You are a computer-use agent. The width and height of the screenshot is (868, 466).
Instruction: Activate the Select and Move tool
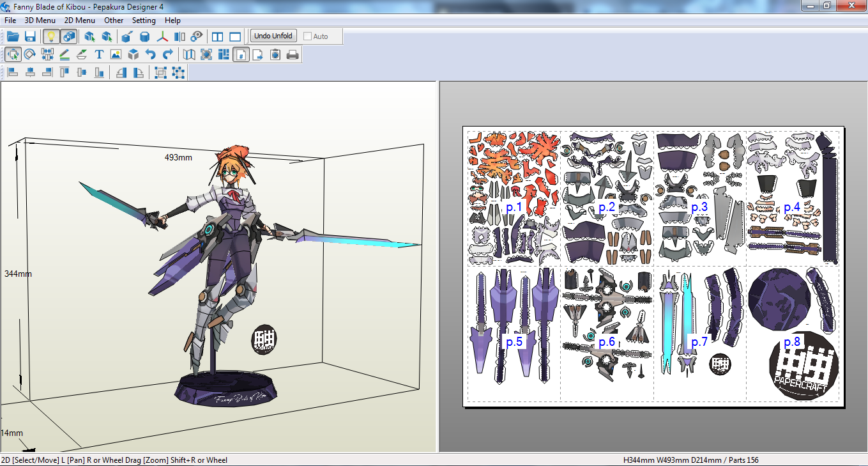tap(13, 54)
